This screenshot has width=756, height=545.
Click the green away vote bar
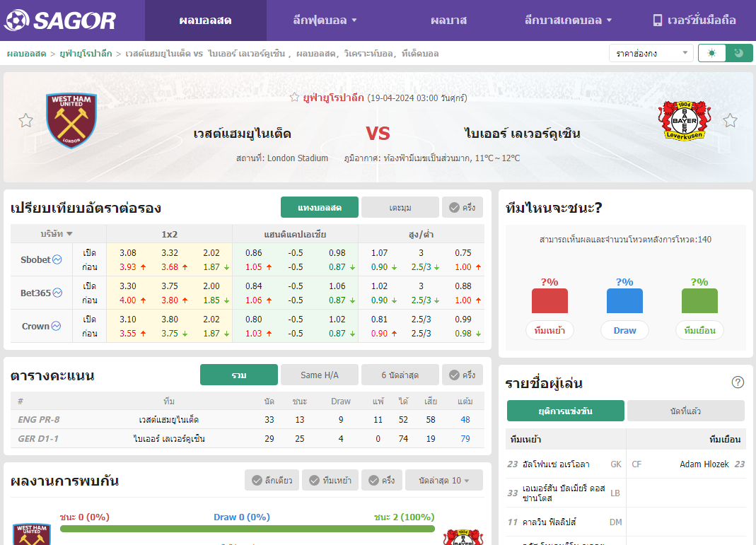[699, 300]
